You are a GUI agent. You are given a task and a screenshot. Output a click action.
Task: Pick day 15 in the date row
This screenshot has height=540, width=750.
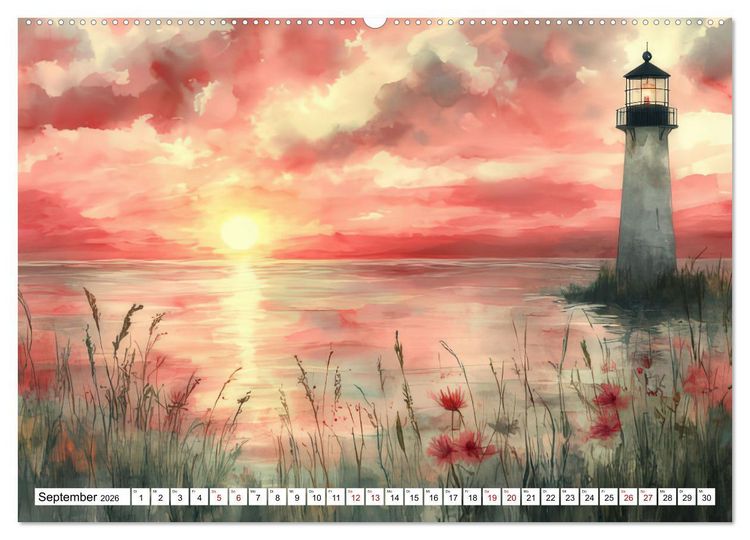tap(414, 497)
